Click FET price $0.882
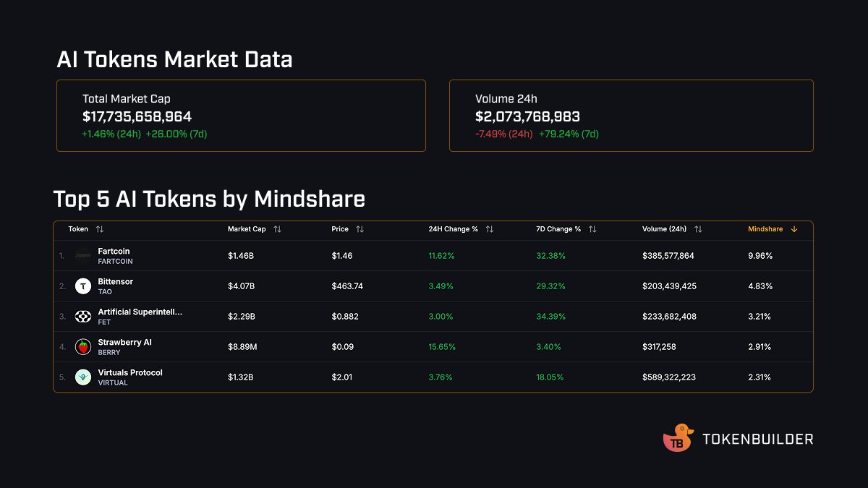 345,317
